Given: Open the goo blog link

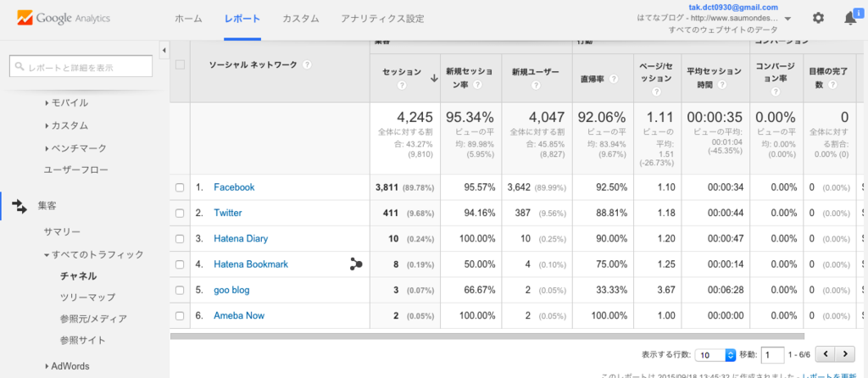Looking at the screenshot, I should (231, 290).
